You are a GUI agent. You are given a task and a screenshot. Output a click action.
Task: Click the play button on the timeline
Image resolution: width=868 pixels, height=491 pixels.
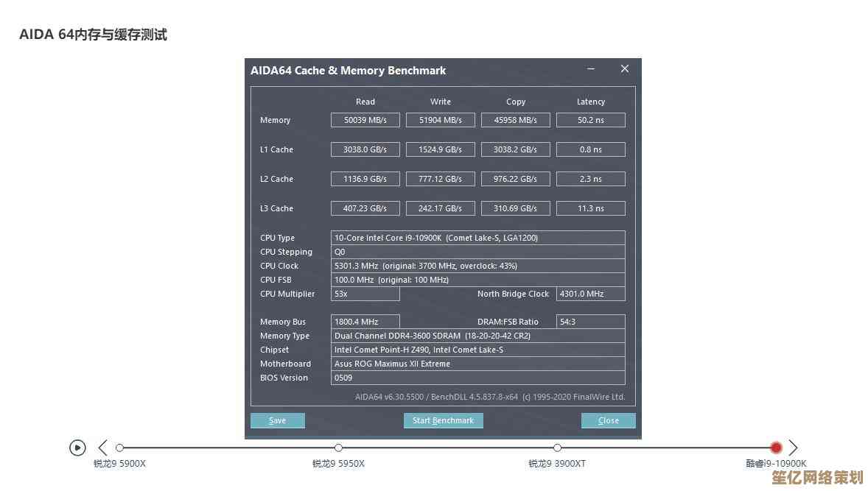[77, 448]
